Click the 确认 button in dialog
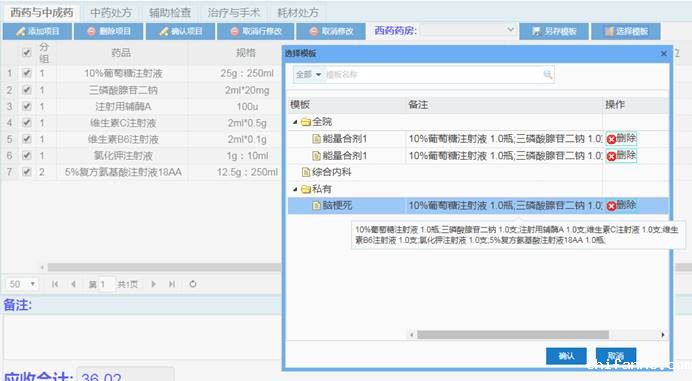 [566, 356]
